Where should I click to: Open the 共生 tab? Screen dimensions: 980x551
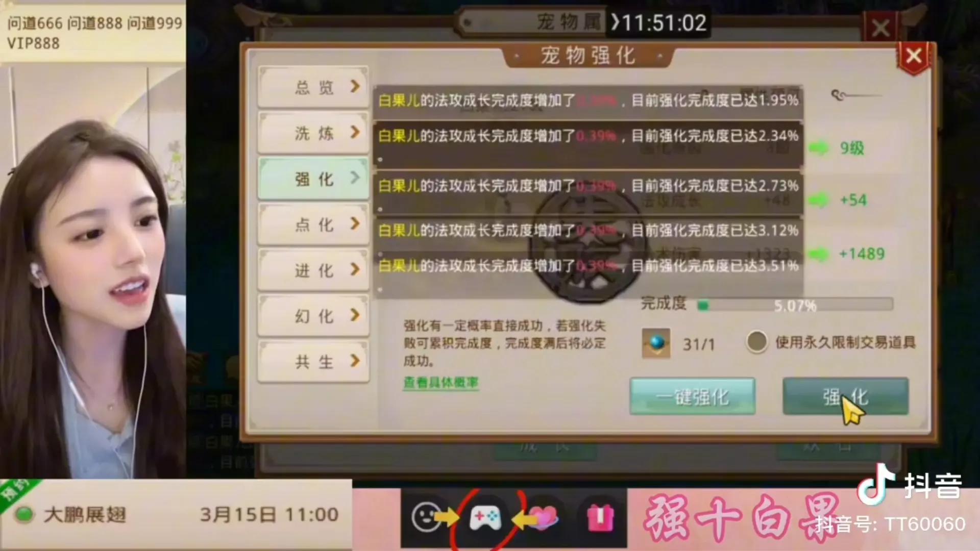313,362
